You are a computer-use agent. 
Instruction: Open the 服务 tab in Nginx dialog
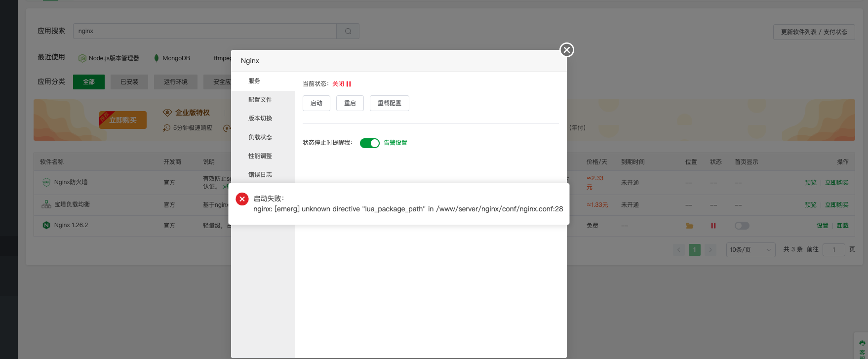pyautogui.click(x=263, y=81)
